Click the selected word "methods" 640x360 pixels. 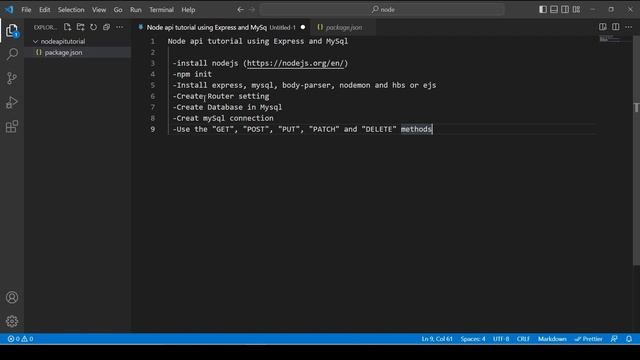click(x=416, y=129)
